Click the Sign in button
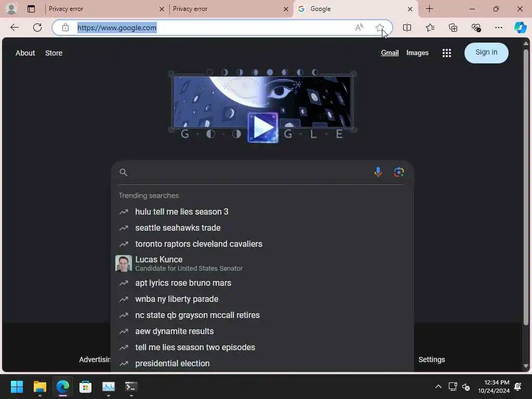Image resolution: width=532 pixels, height=399 pixels. click(486, 52)
